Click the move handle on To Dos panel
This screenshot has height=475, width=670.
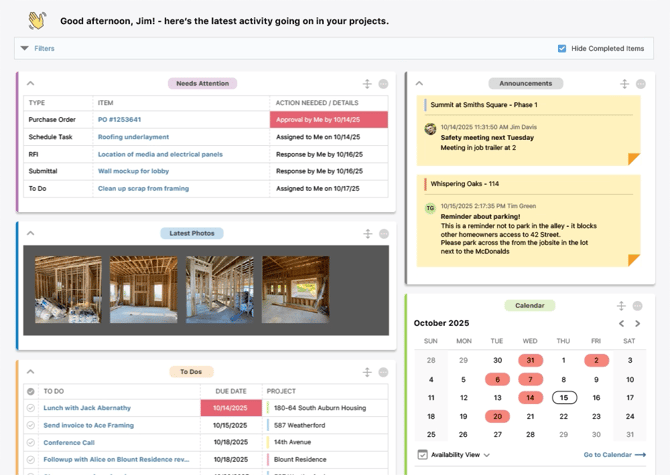click(x=367, y=372)
